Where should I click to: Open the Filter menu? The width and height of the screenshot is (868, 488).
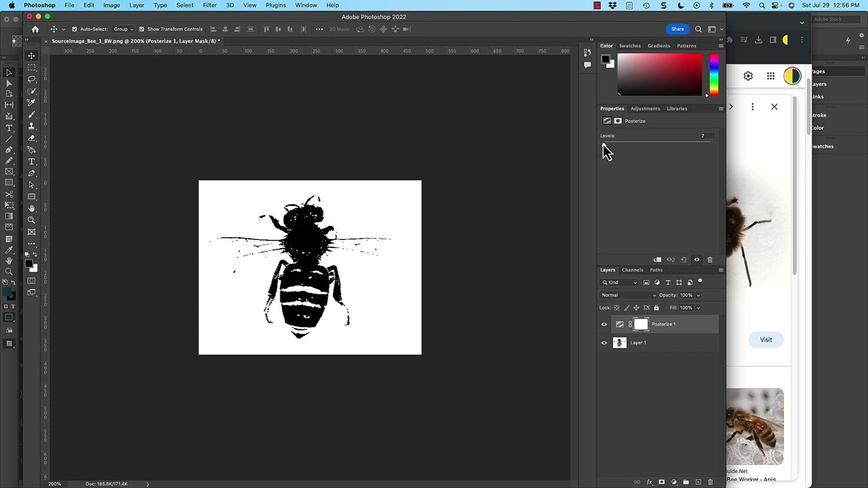point(210,5)
